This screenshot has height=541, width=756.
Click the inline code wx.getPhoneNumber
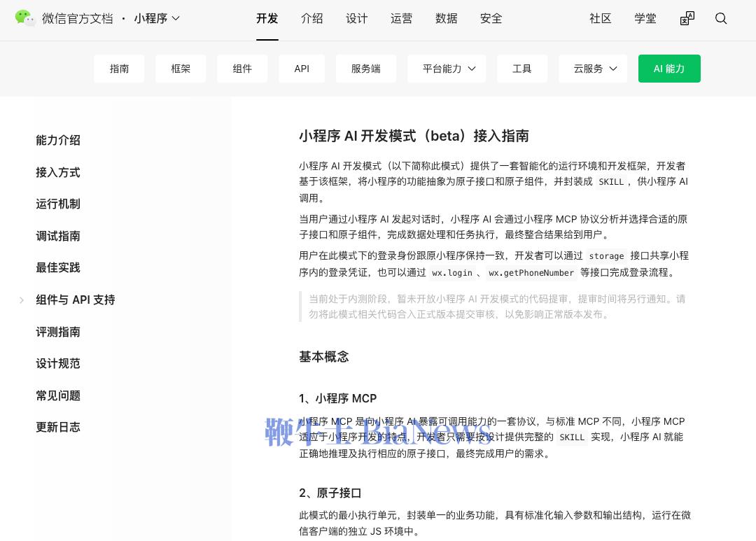[531, 273]
